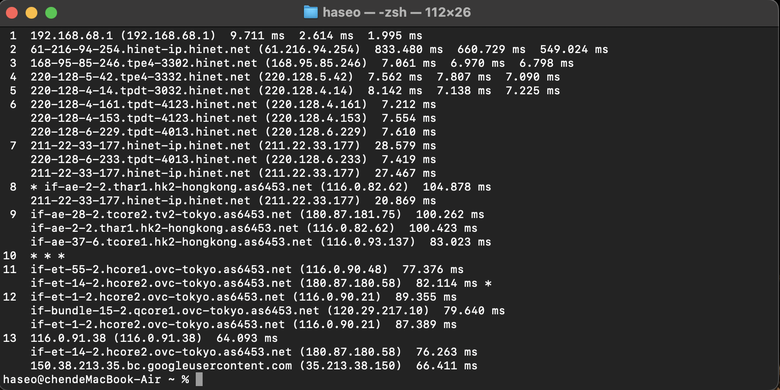Click the 116.0.91.38 address on hop 13
This screenshot has height=390, width=780.
pyautogui.click(x=68, y=339)
